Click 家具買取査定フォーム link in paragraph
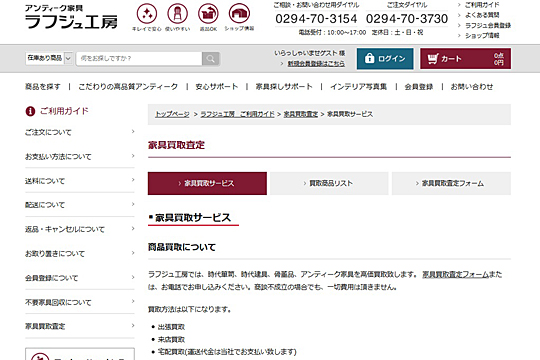The image size is (540, 360). (455, 275)
